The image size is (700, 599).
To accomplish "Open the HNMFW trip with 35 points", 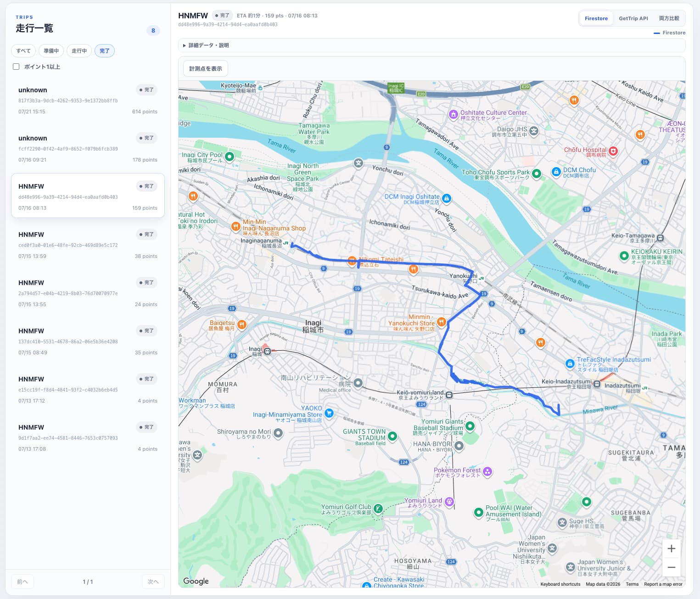I will pos(88,340).
